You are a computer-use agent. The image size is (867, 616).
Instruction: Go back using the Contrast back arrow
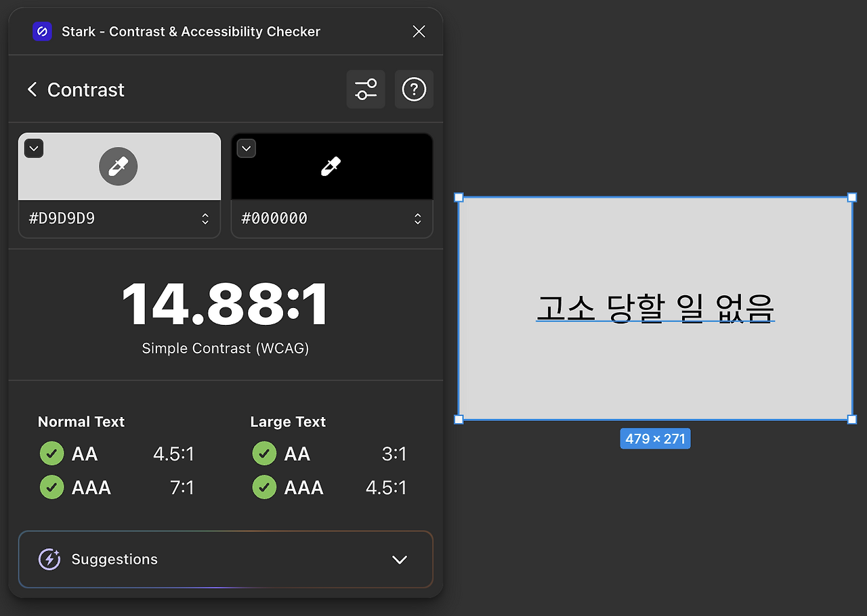32,89
